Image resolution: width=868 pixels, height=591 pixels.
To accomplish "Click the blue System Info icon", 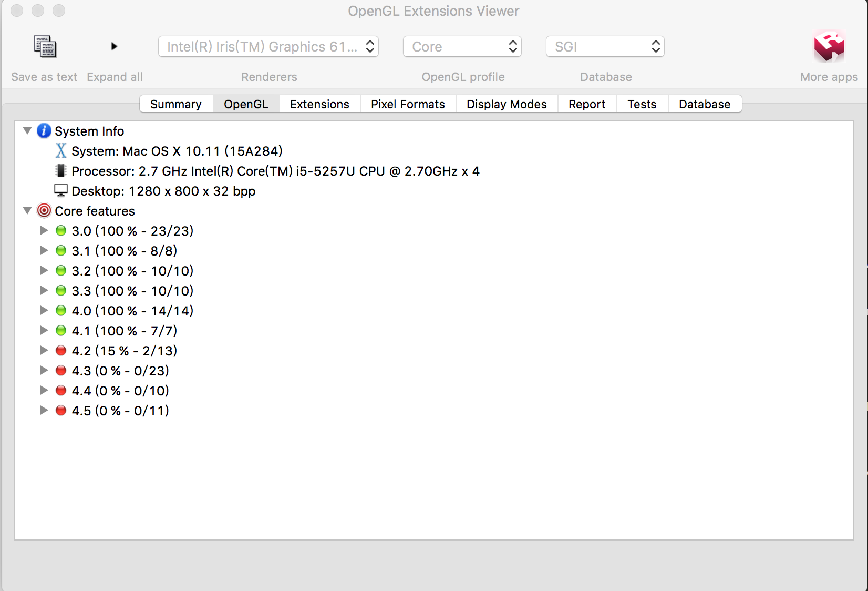I will click(x=44, y=131).
